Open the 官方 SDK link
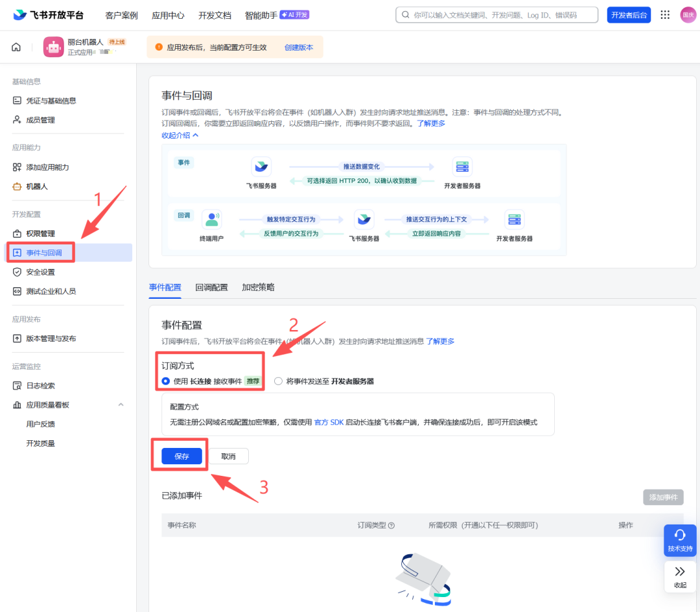This screenshot has width=700, height=612. pos(329,422)
